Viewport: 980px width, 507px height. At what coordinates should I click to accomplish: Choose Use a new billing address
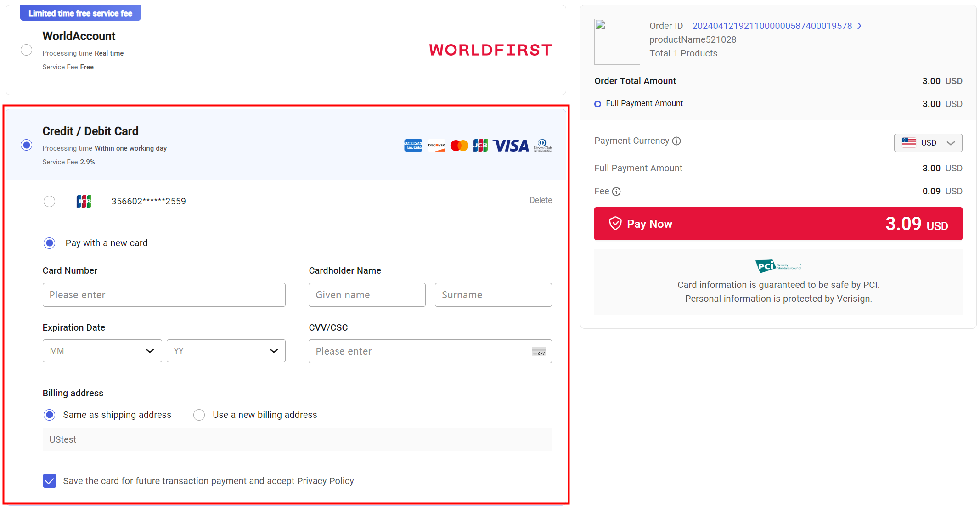199,415
